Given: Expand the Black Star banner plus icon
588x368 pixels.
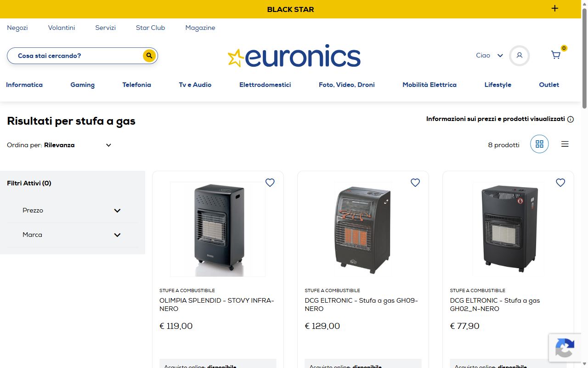Looking at the screenshot, I should pos(555,8).
